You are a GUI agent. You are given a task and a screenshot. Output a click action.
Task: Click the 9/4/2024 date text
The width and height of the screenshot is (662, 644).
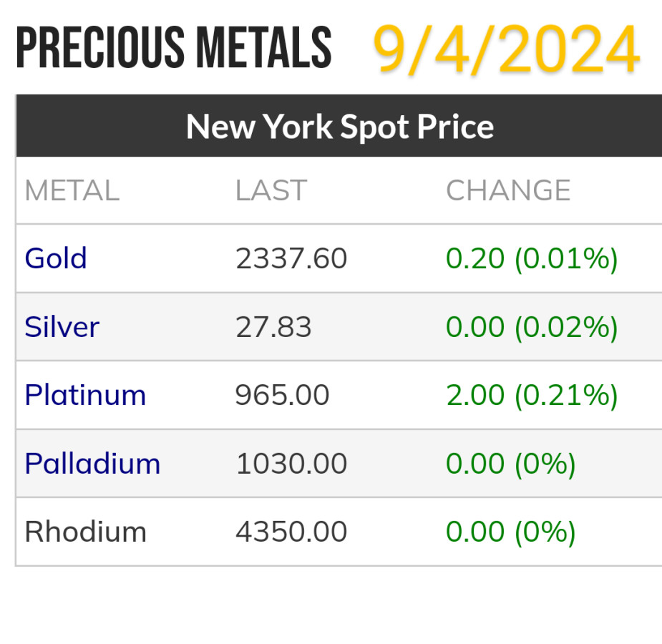tap(506, 50)
